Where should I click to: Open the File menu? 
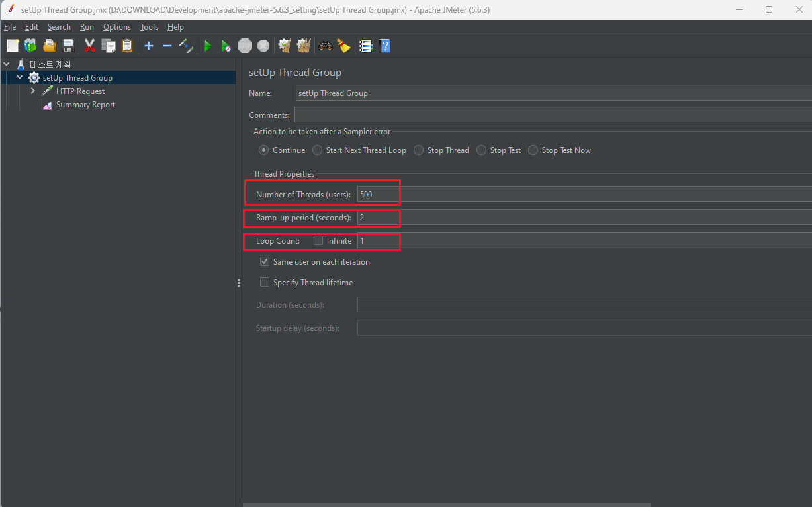pos(9,27)
